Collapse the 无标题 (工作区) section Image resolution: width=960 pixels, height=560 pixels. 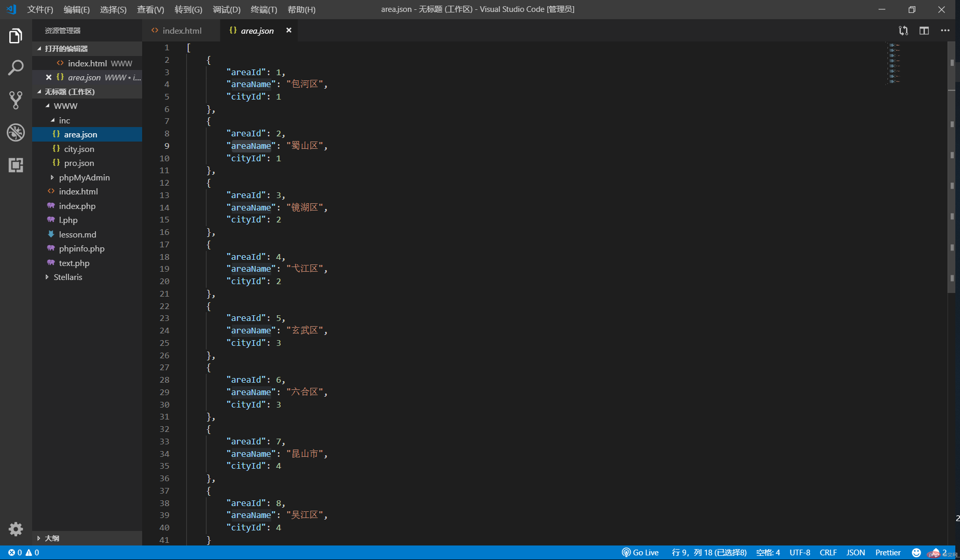tap(87, 92)
